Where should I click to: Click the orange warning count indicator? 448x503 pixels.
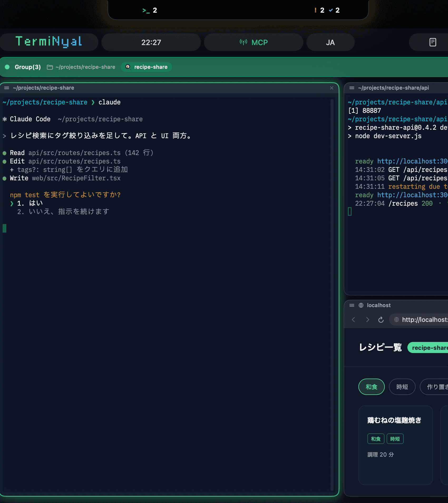319,10
